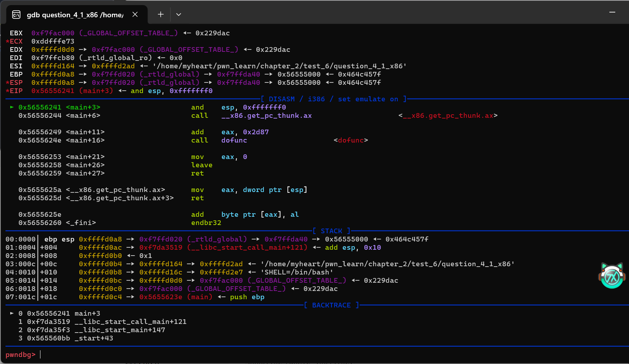The image size is (629, 364).
Task: Select the gdb question_4_1_x86 tab
Action: [77, 15]
